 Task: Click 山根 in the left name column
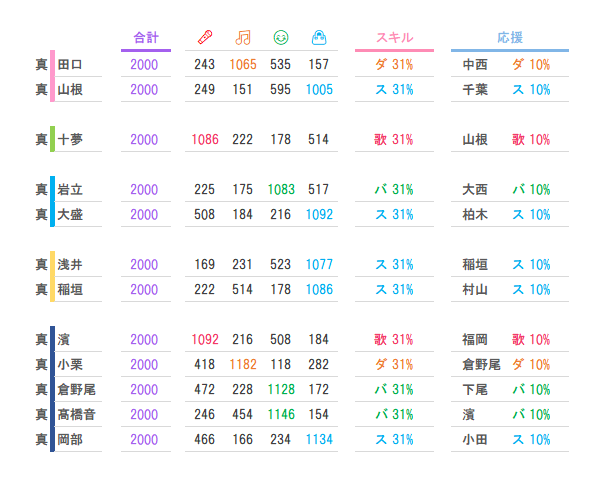70,89
